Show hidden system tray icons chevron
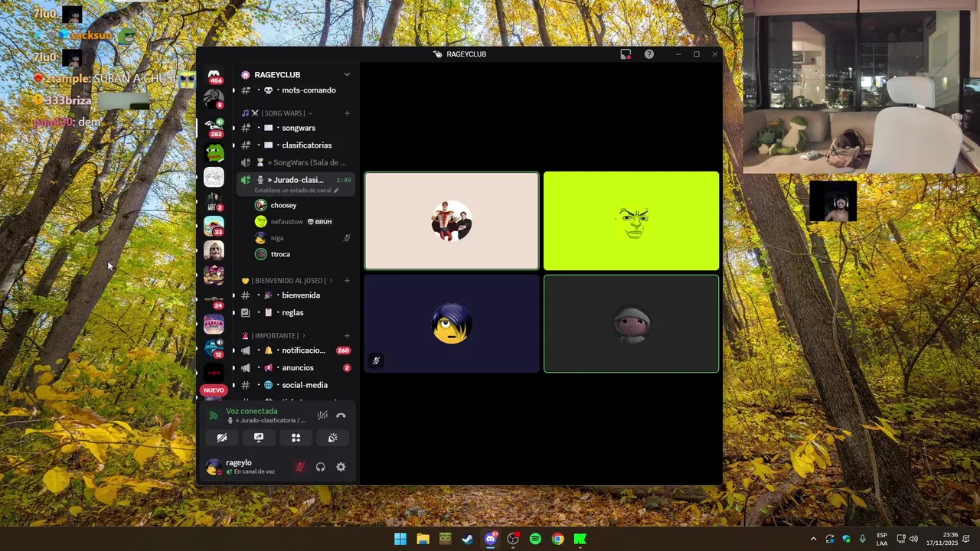 [x=813, y=539]
